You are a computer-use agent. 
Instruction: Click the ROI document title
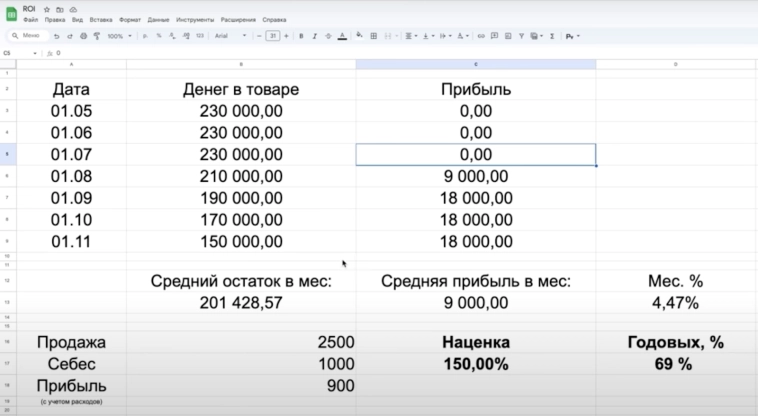[29, 9]
